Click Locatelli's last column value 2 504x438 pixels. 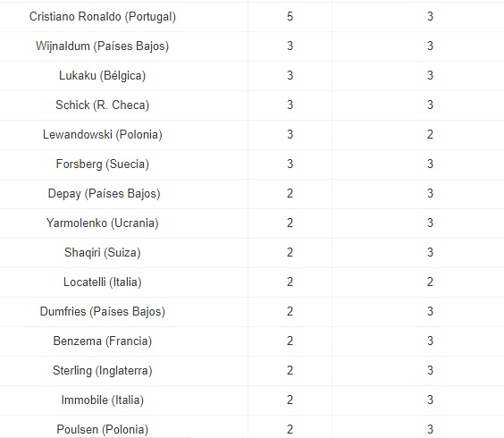pyautogui.click(x=430, y=282)
